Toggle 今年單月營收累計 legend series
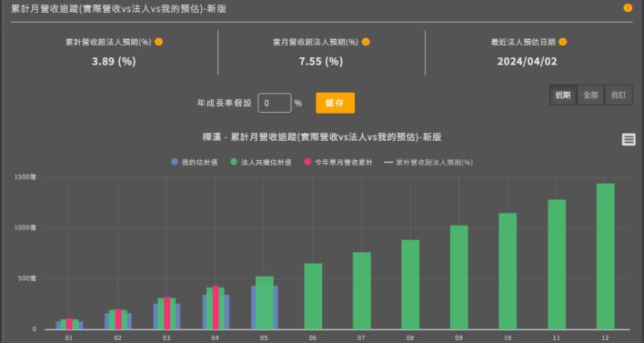This screenshot has width=644, height=343. 338,163
